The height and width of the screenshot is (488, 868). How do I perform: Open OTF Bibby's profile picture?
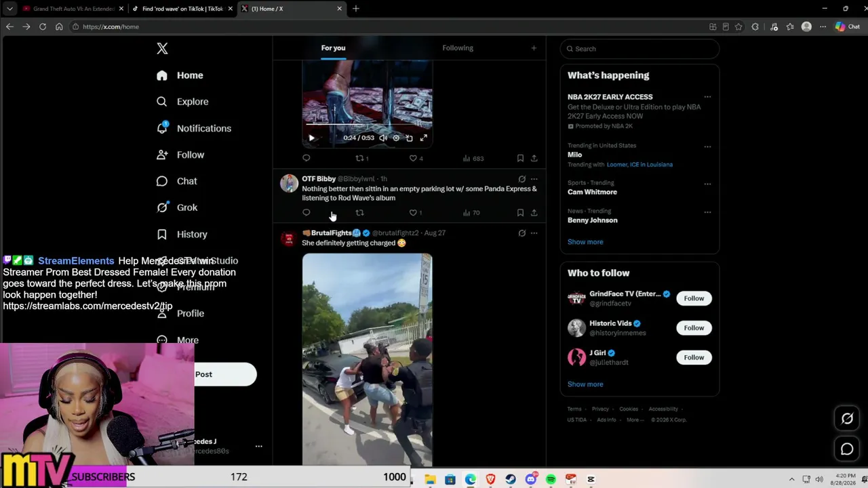(x=289, y=183)
